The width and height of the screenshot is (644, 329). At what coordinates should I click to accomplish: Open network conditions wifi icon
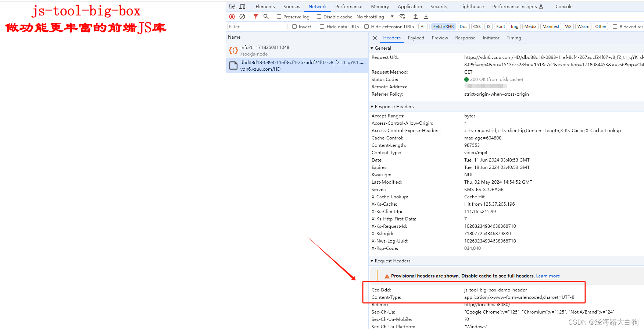(x=402, y=17)
